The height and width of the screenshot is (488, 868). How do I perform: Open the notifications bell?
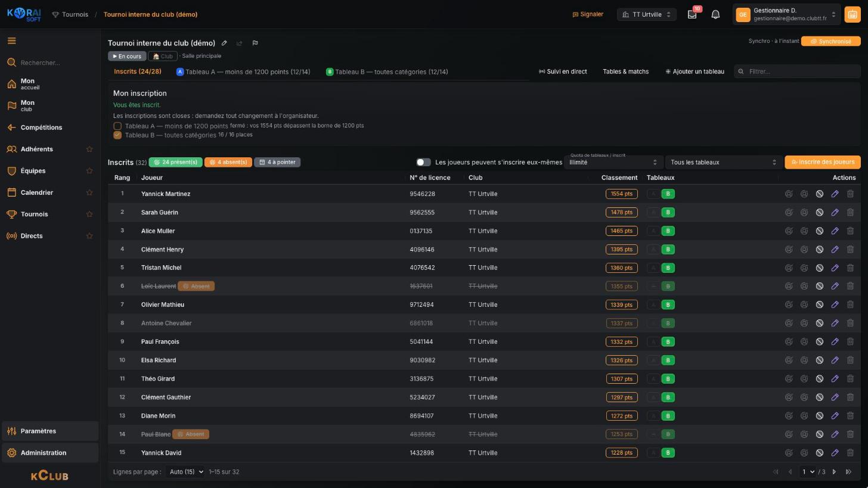(x=715, y=15)
